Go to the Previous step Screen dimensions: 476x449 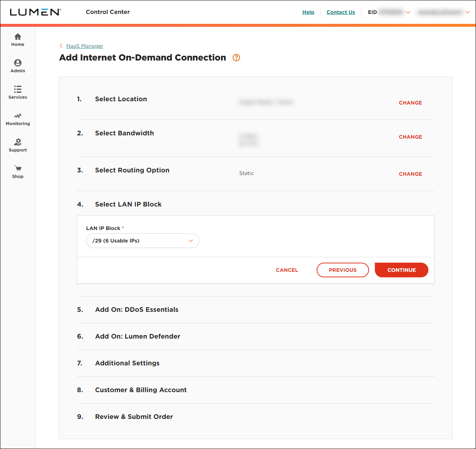[x=343, y=270]
